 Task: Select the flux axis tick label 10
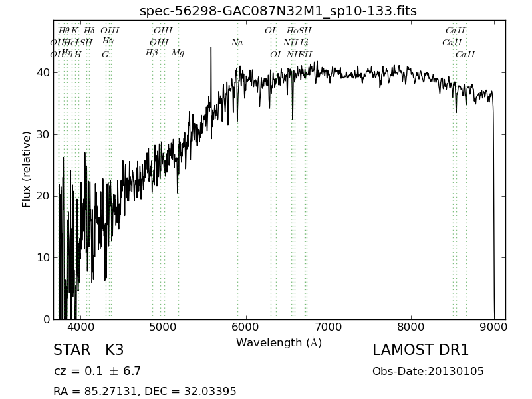pos(43,258)
